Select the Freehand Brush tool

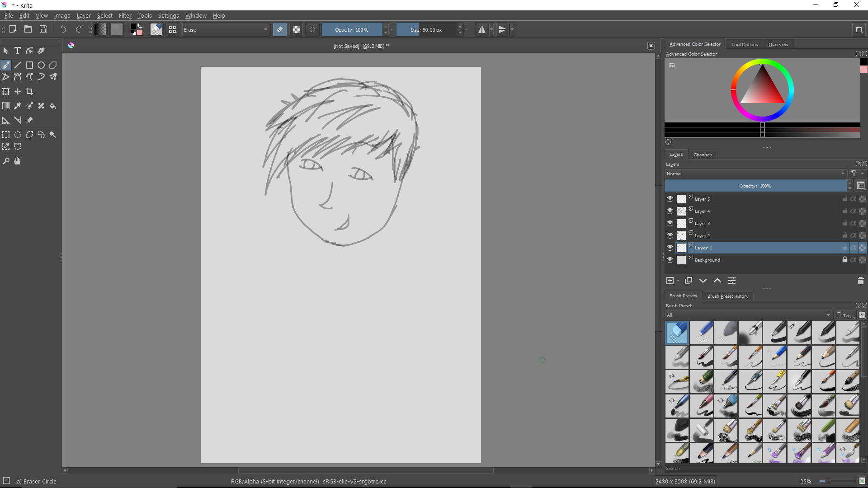click(6, 65)
